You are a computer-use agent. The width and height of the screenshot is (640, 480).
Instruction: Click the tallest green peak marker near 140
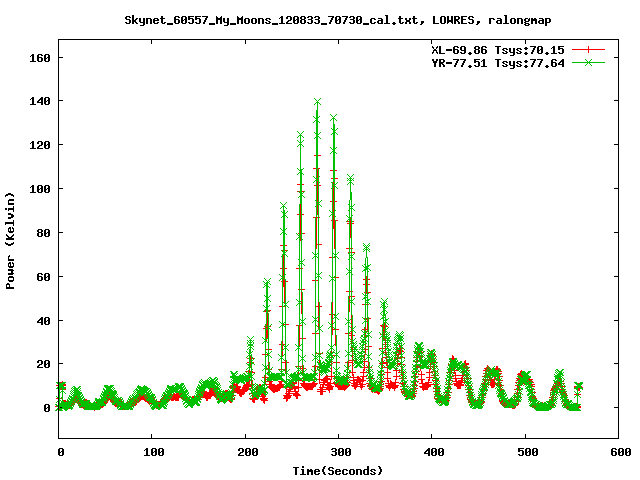point(318,101)
